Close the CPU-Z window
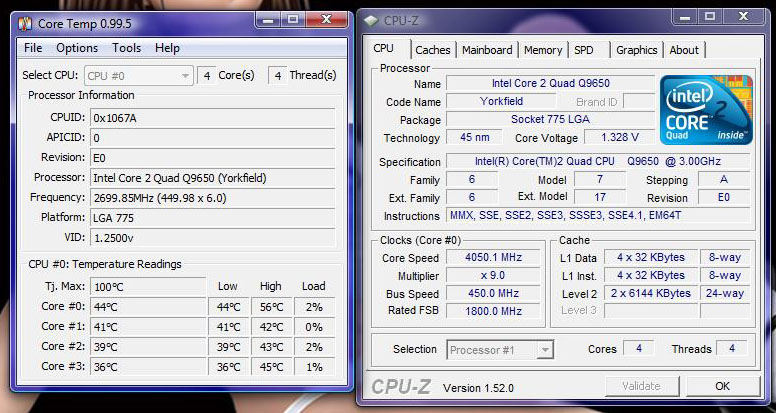The image size is (776, 413). 743,17
